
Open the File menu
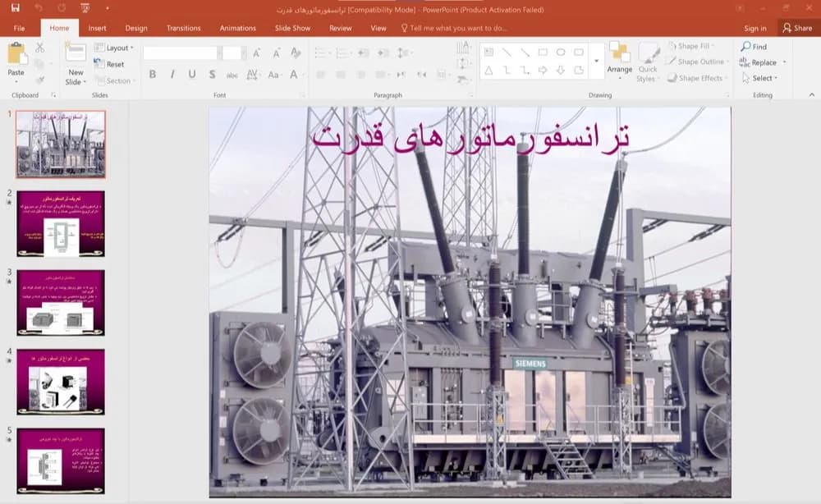tap(19, 28)
